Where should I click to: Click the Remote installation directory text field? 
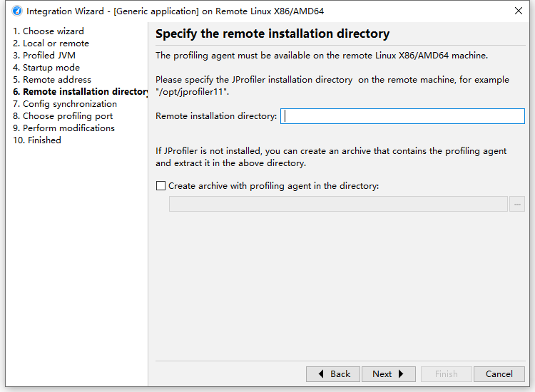click(x=402, y=116)
